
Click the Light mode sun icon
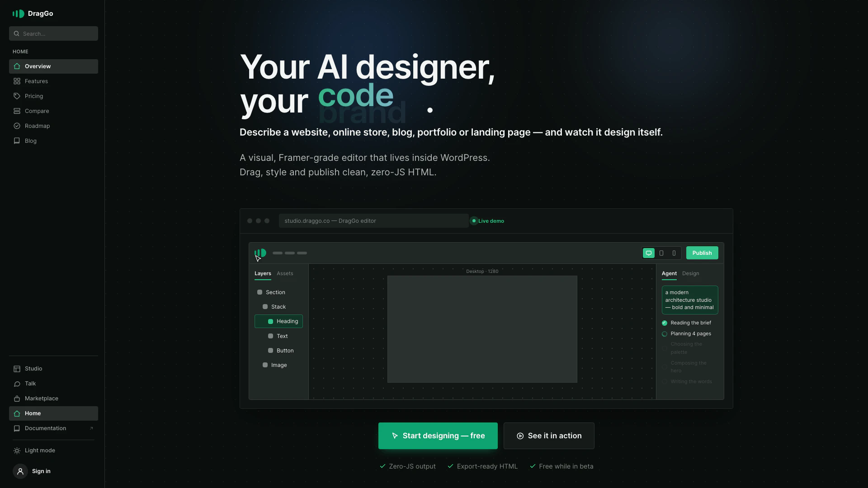[x=17, y=450]
